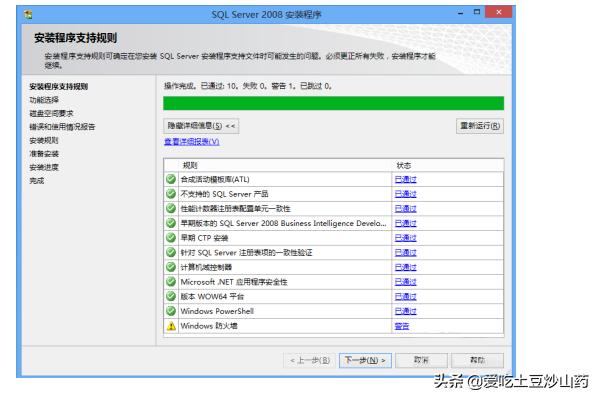Image resolution: width=600 pixels, height=400 pixels.
Task: Select the 错误和使用情况报告 step in sidebar
Action: 62,127
